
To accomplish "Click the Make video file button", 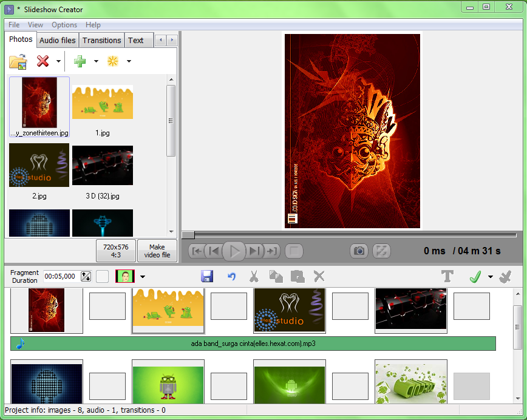I will point(157,251).
